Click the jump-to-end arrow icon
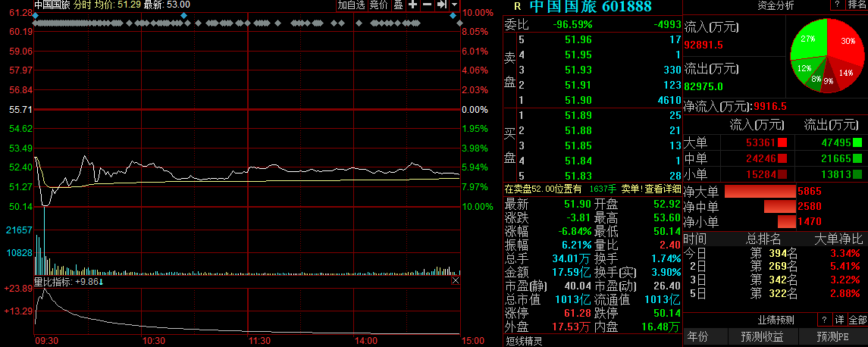This screenshot has height=347, width=868. (x=441, y=5)
